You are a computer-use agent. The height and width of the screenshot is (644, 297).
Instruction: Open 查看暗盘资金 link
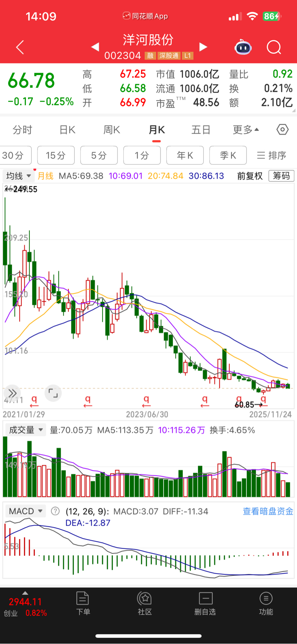[x=268, y=511]
